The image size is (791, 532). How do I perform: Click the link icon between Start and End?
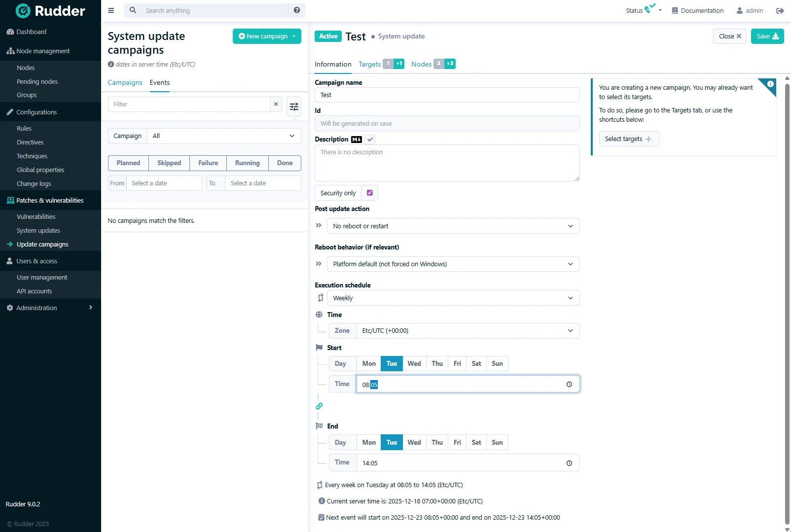pos(319,406)
